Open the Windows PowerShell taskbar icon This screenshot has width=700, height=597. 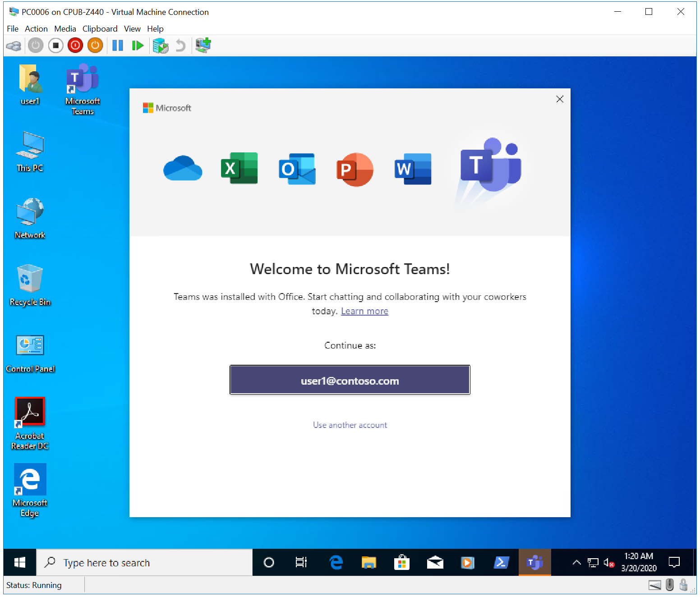[501, 563]
